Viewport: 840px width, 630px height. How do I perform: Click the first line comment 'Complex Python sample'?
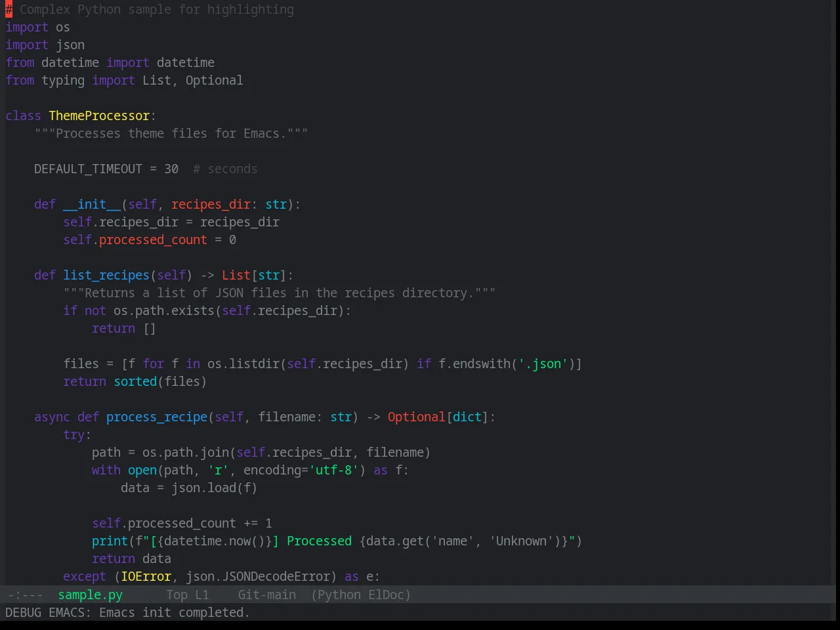(x=150, y=9)
